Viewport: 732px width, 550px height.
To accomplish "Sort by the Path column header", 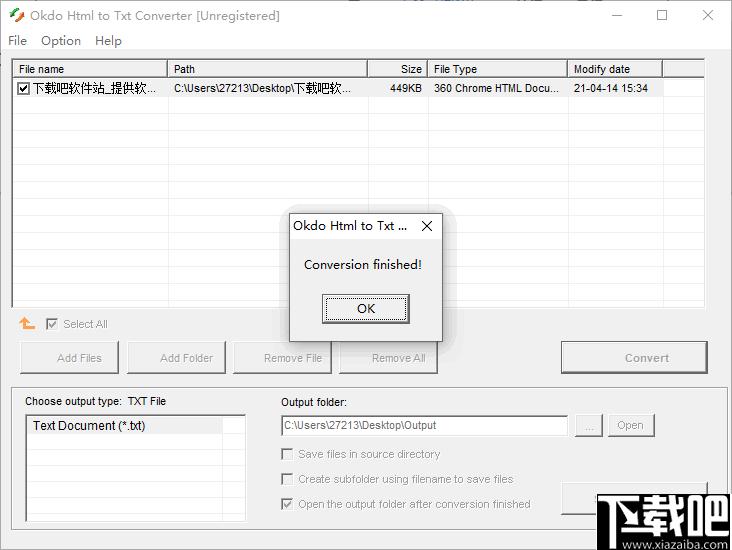I will [267, 69].
